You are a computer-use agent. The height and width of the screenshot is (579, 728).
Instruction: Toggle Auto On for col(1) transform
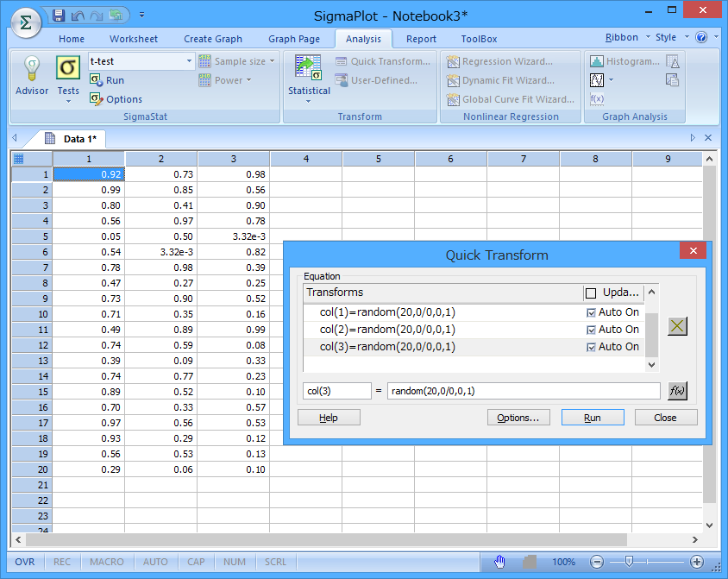pos(591,313)
